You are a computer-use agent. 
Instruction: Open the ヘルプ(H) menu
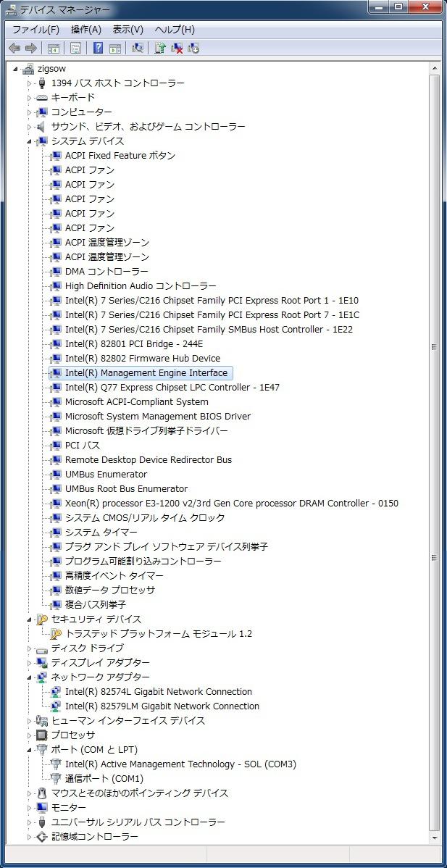(175, 29)
